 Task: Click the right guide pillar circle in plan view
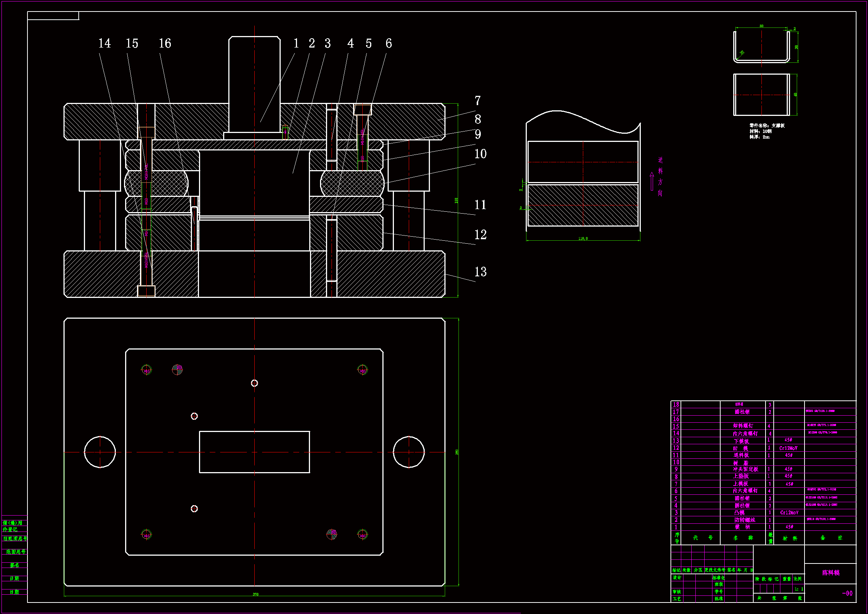tap(409, 452)
